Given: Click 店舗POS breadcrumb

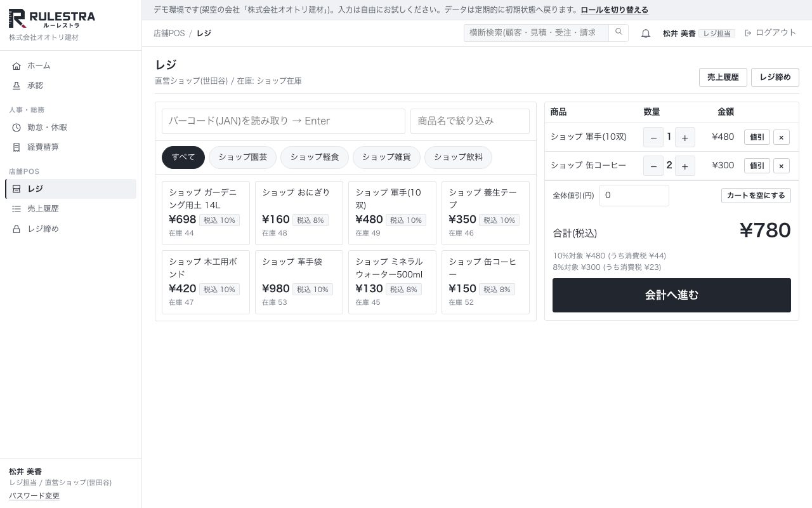Looking at the screenshot, I should point(169,33).
